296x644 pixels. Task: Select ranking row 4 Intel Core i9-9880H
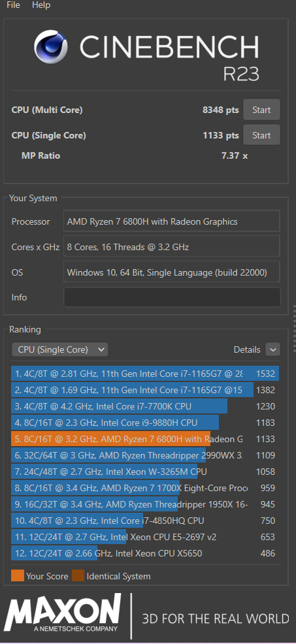[x=145, y=423]
